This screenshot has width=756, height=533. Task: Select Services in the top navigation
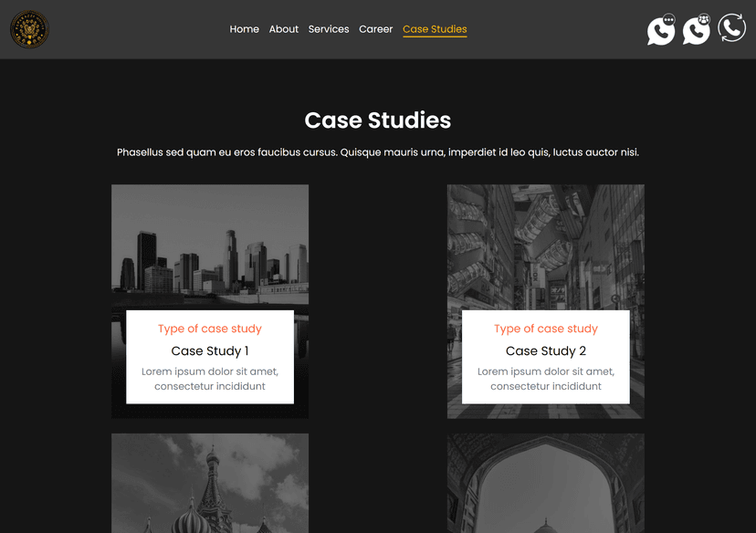click(329, 29)
